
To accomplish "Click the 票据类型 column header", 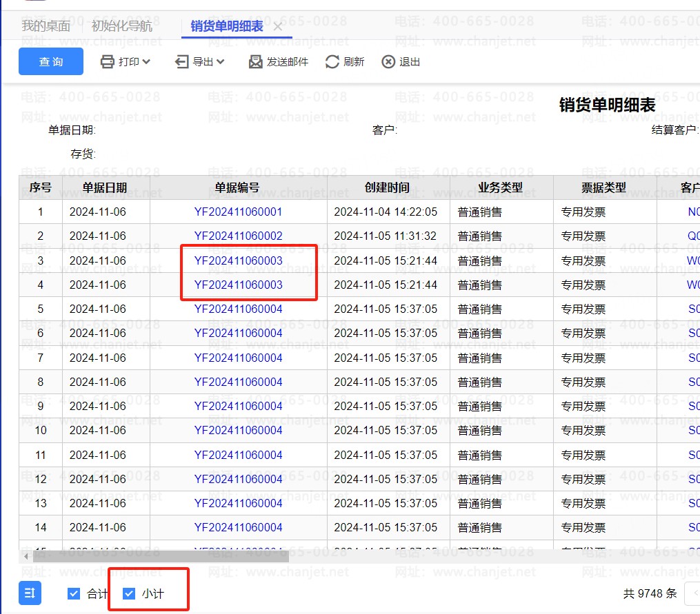I will [605, 187].
